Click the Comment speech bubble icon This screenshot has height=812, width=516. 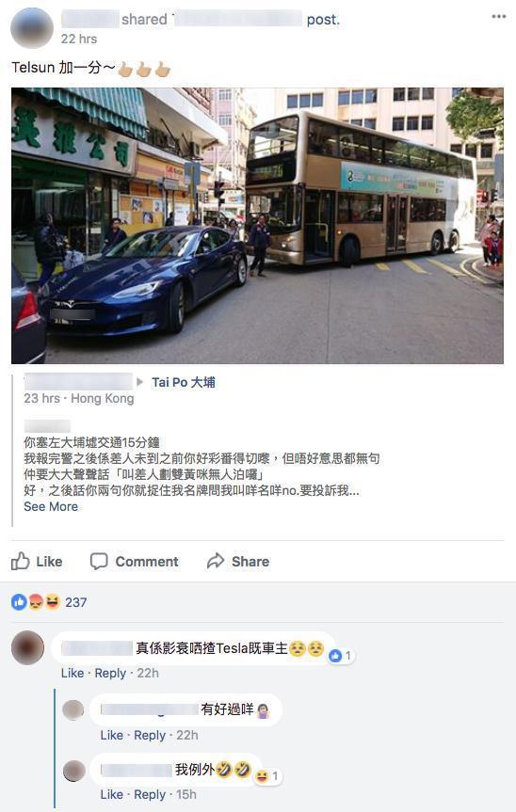(x=99, y=562)
